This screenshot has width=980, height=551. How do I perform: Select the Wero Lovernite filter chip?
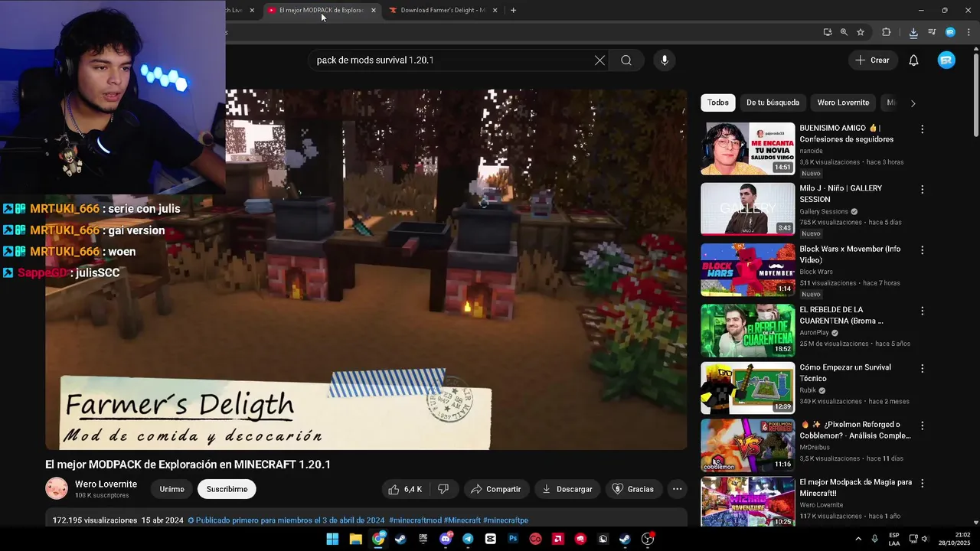tap(843, 103)
